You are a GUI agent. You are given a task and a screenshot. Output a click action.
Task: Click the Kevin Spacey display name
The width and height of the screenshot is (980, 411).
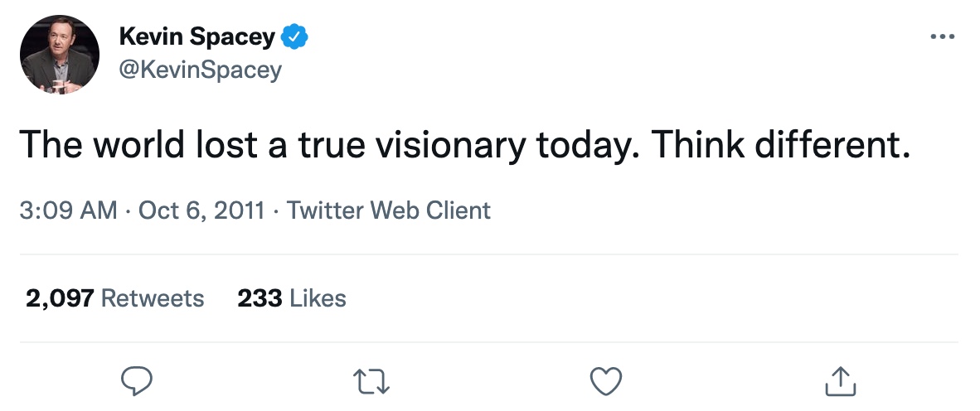tap(196, 37)
